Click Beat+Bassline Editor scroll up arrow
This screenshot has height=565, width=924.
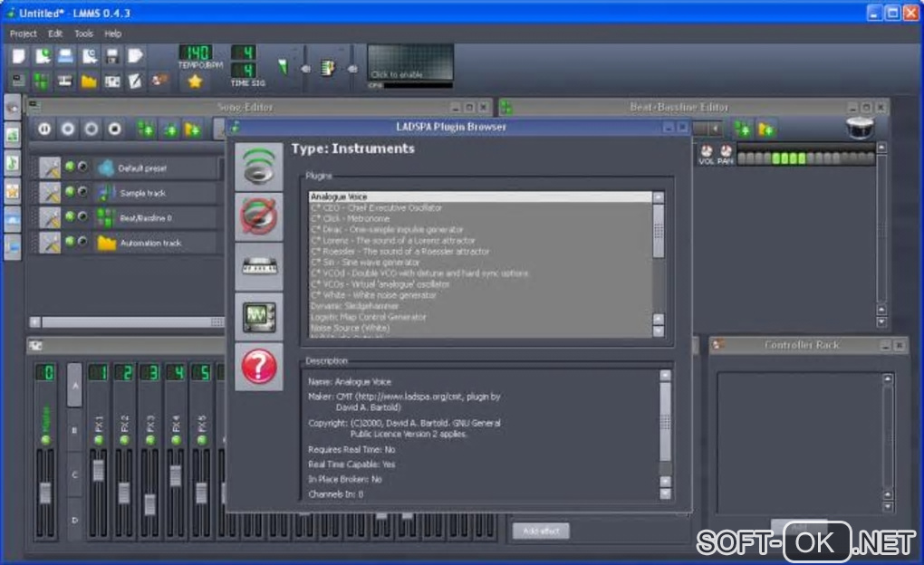pos(881,148)
